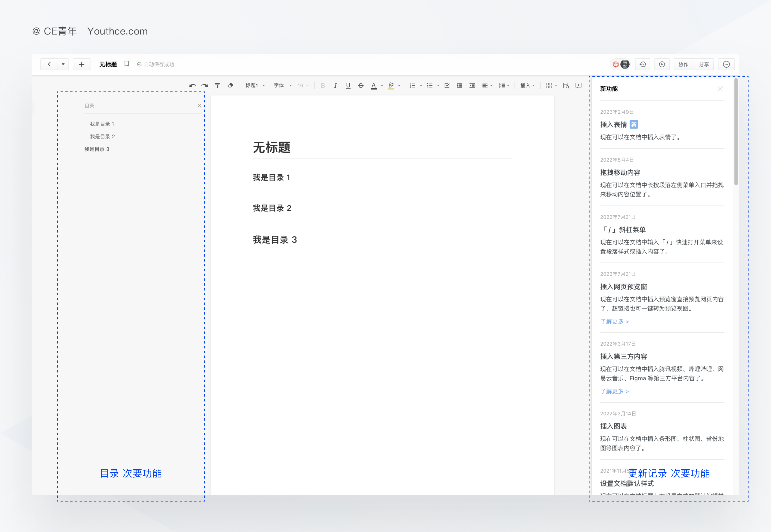This screenshot has height=532, width=771.
Task: Expand the highlight color picker arrow
Action: click(399, 86)
